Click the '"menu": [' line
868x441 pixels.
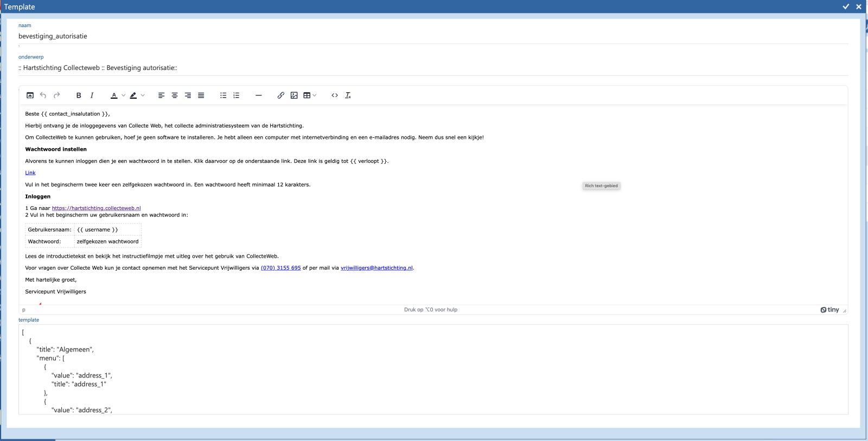click(50, 359)
